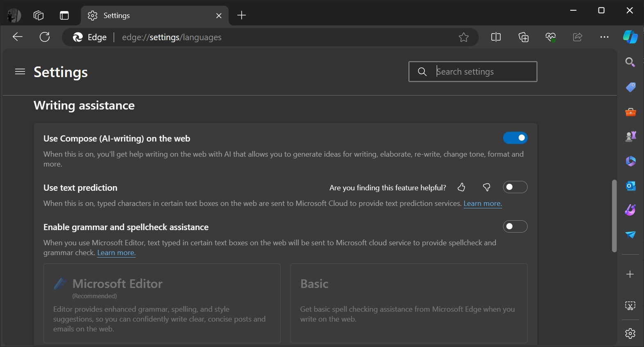Open Outlook in sidebar
Viewport: 644px width, 347px height.
tap(630, 186)
